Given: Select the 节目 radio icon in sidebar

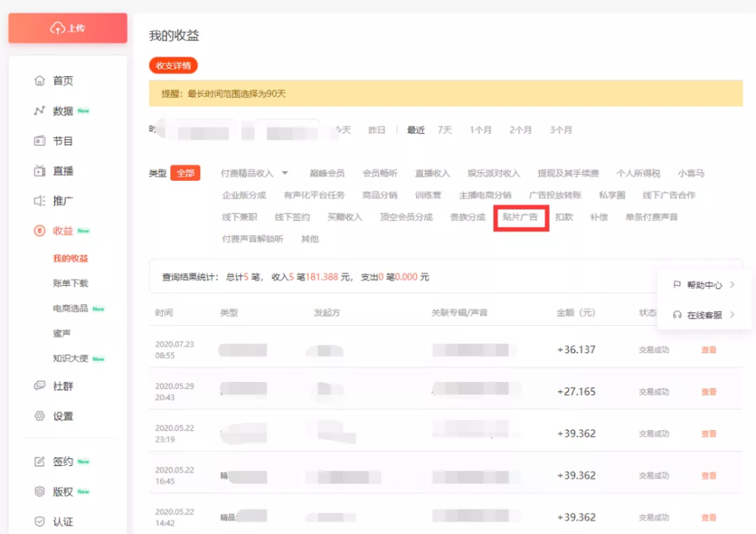Looking at the screenshot, I should pos(39,141).
